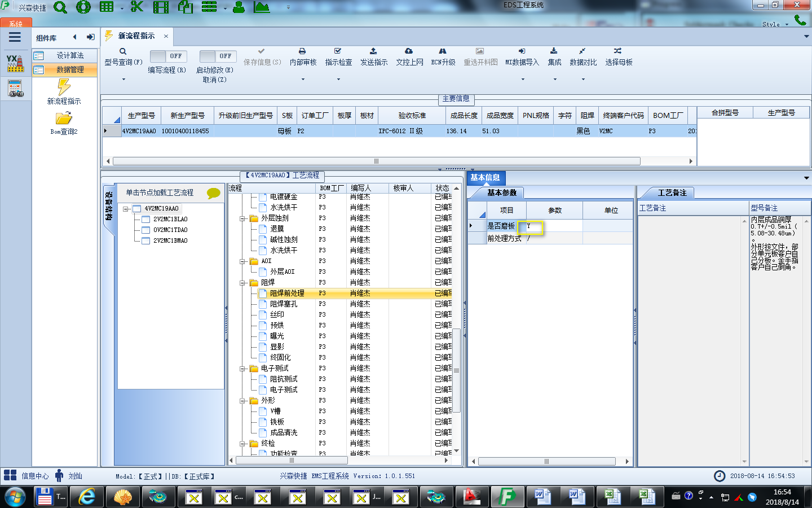Screen dimensions: 812x508
Task: Click the pin icon next to 组件库
Action: (90, 37)
